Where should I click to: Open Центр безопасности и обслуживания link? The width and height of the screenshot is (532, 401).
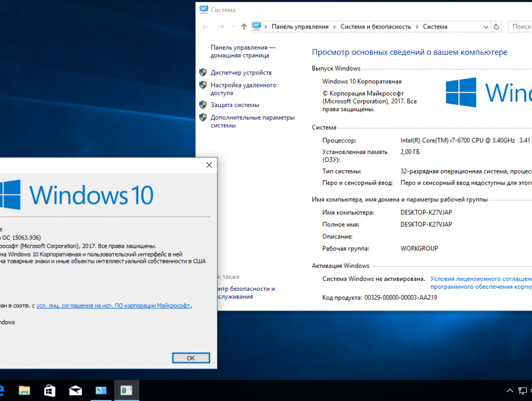[x=246, y=292]
